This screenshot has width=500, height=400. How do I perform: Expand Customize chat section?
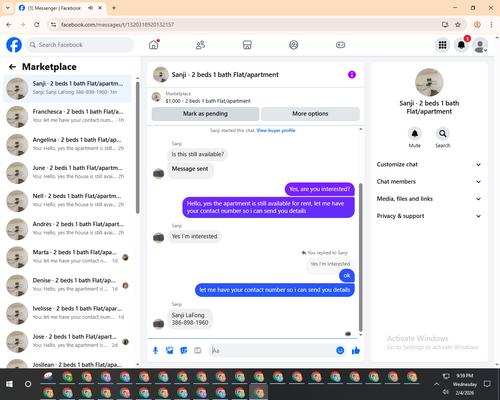pyautogui.click(x=429, y=164)
